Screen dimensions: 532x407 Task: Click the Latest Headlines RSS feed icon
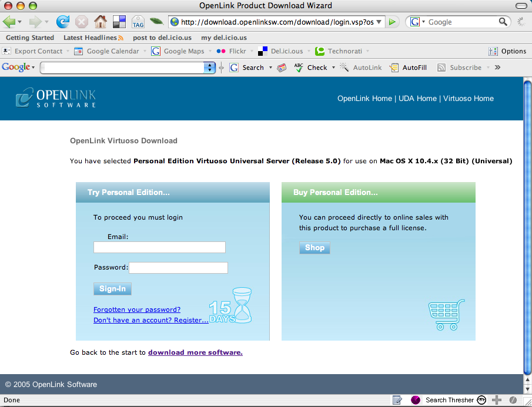click(x=121, y=38)
